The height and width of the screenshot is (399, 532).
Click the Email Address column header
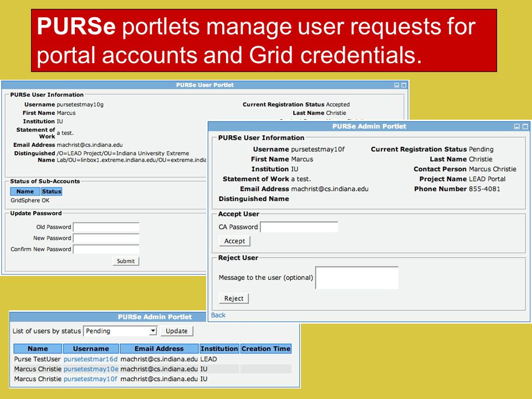point(159,349)
